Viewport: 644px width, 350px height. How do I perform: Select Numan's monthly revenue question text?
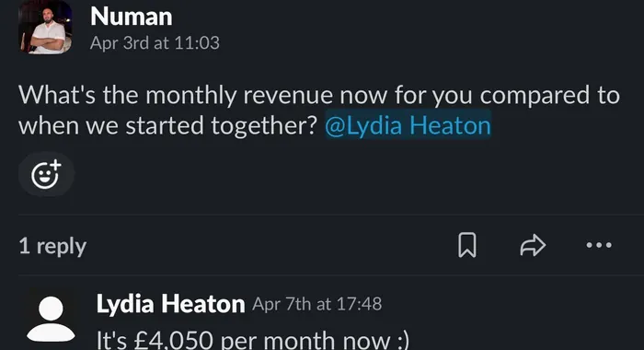point(318,110)
